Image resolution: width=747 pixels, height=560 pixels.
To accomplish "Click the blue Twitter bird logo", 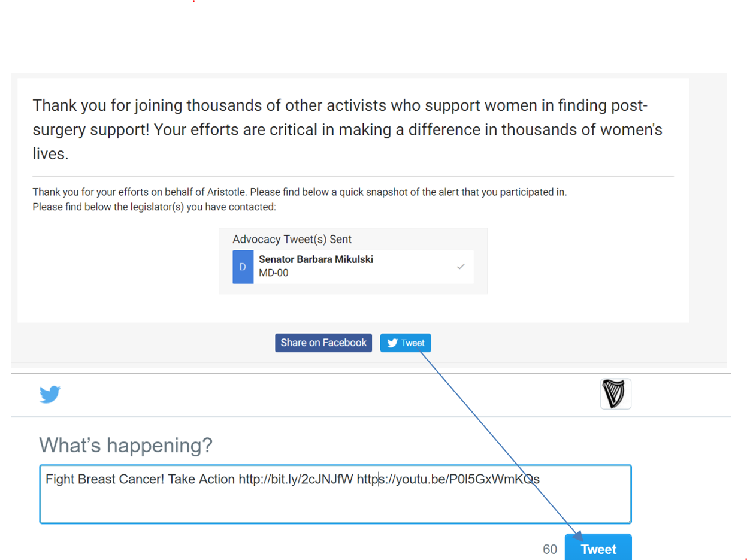I will [50, 395].
